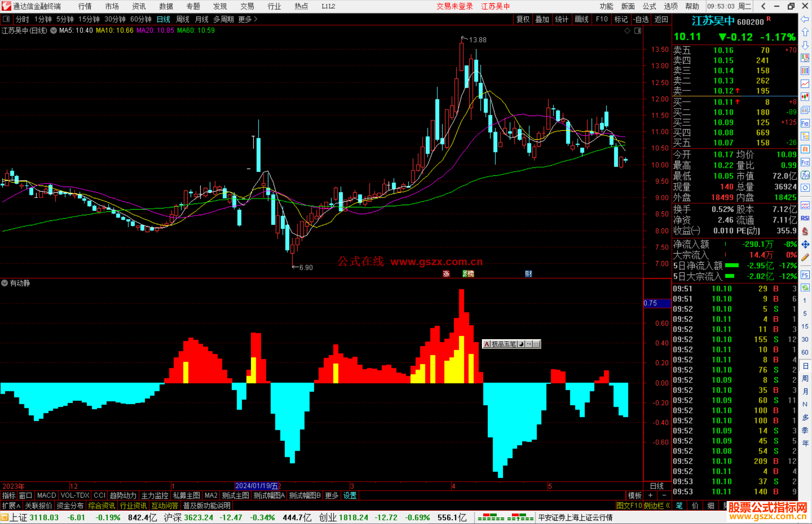
Task: Toggle the chart layout icon before 分时
Action: (6, 19)
